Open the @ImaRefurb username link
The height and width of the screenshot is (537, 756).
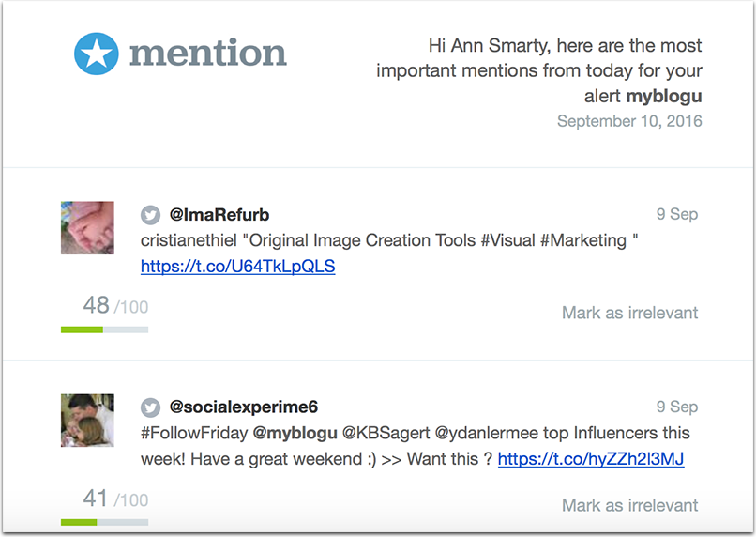tap(219, 214)
